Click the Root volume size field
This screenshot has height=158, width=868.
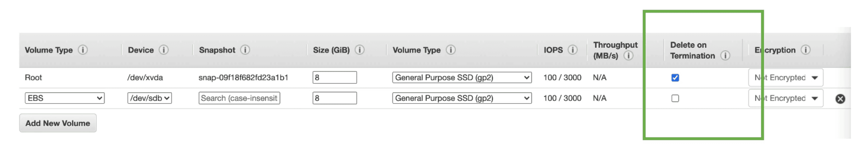tap(334, 78)
